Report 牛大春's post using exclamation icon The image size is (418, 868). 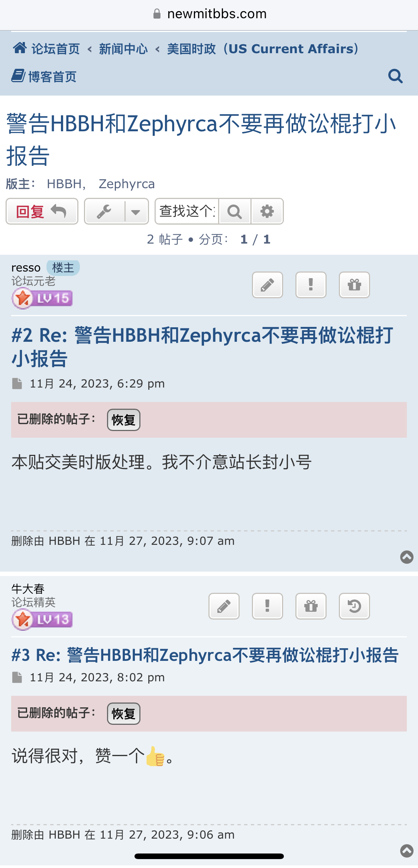(x=268, y=606)
